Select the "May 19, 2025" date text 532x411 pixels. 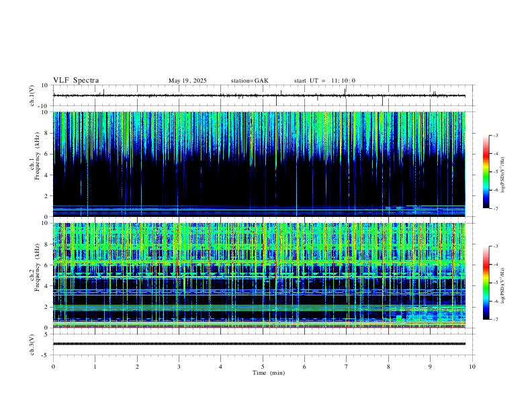coord(187,81)
